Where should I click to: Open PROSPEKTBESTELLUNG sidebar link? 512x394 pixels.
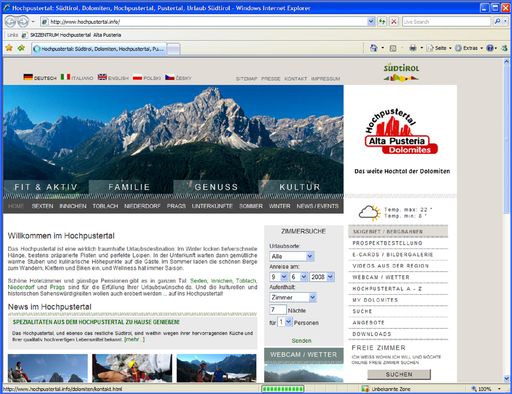[387, 243]
